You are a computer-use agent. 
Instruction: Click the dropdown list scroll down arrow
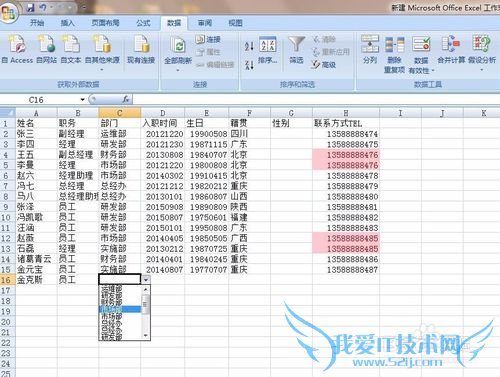(146, 335)
